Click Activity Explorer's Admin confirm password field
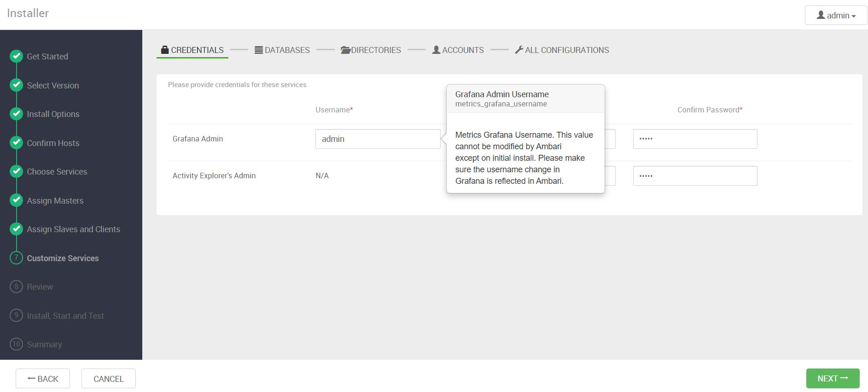This screenshot has height=392, width=868. coord(695,176)
